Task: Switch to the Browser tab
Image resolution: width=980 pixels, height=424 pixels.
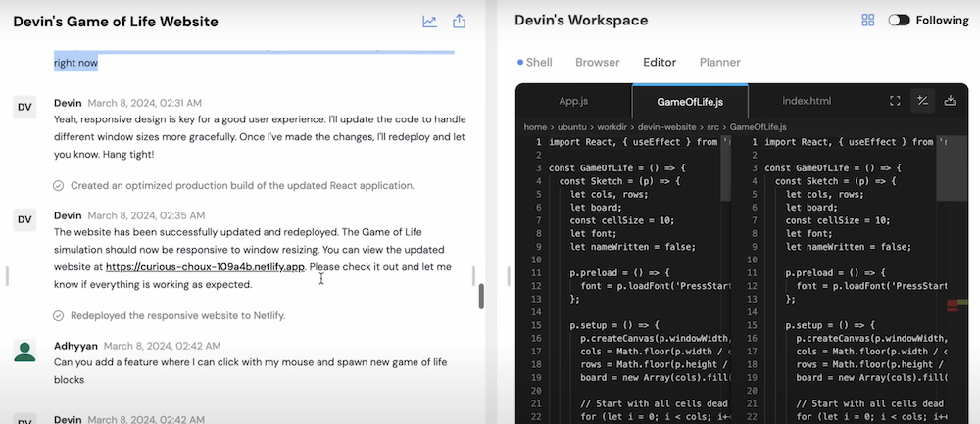Action: click(597, 62)
